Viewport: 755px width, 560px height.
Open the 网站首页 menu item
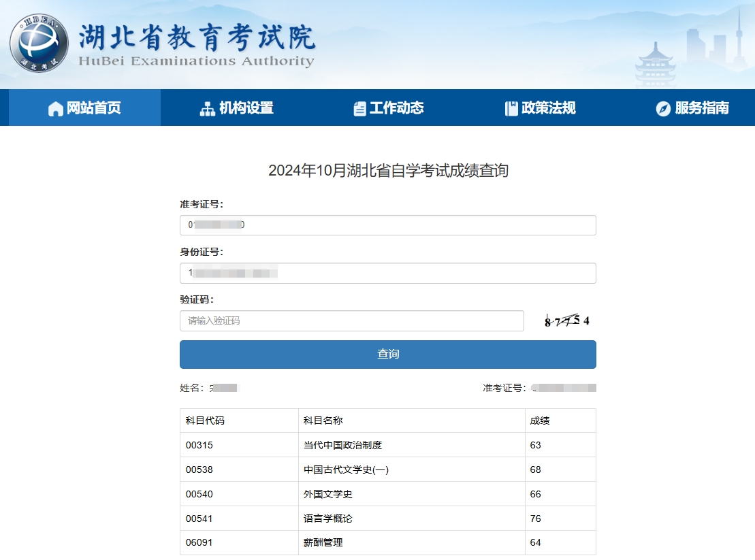click(84, 108)
